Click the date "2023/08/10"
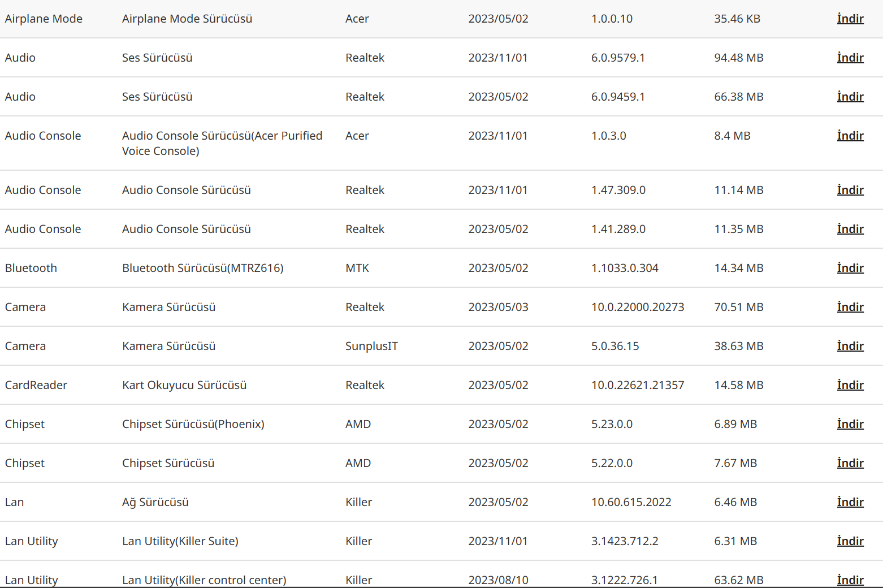The width and height of the screenshot is (883, 588). pos(498,580)
